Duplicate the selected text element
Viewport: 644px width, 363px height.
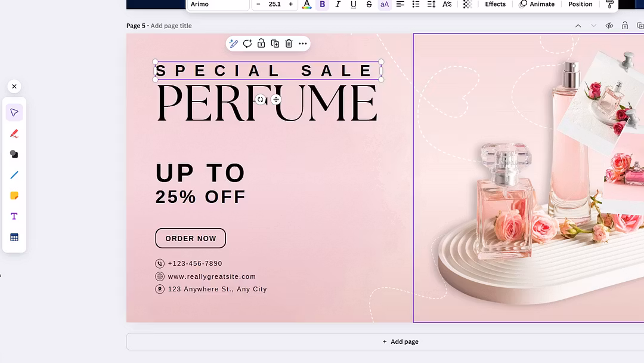275,44
